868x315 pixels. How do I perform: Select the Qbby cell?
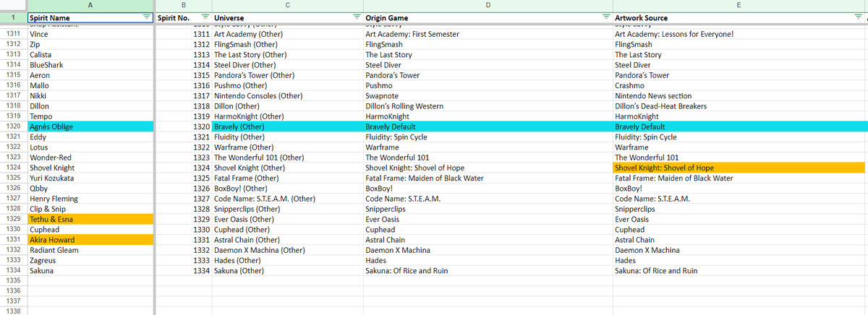[90, 188]
